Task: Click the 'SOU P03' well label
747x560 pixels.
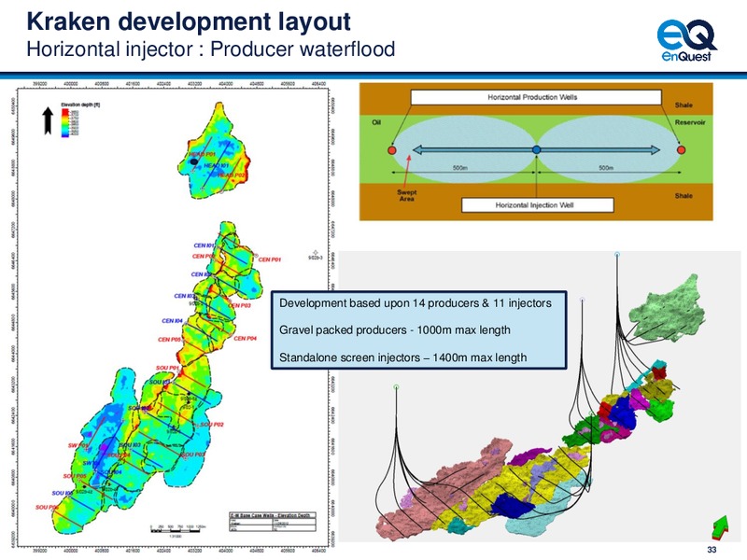Action: 193,455
